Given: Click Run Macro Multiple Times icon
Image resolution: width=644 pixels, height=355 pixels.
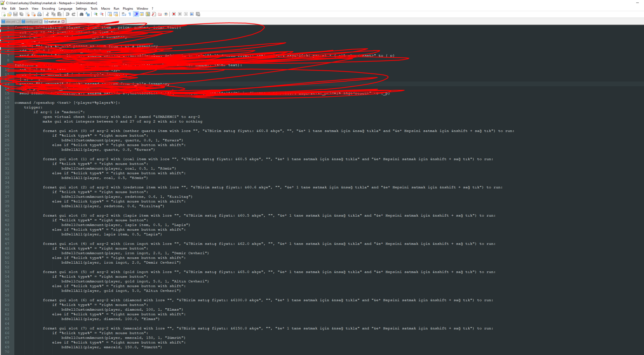Looking at the screenshot, I should (x=192, y=14).
